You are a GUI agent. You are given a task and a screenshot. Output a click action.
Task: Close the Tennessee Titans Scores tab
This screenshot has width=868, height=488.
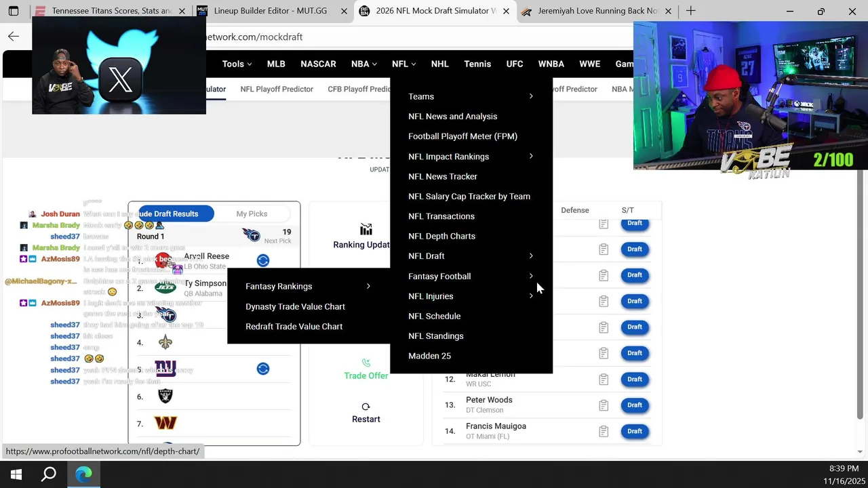(x=182, y=12)
